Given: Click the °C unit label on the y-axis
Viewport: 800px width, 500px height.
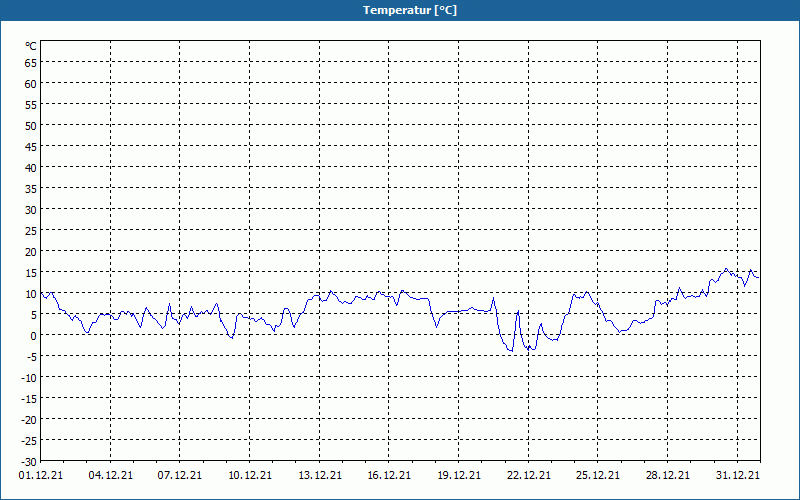Looking at the screenshot, I should pyautogui.click(x=31, y=46).
